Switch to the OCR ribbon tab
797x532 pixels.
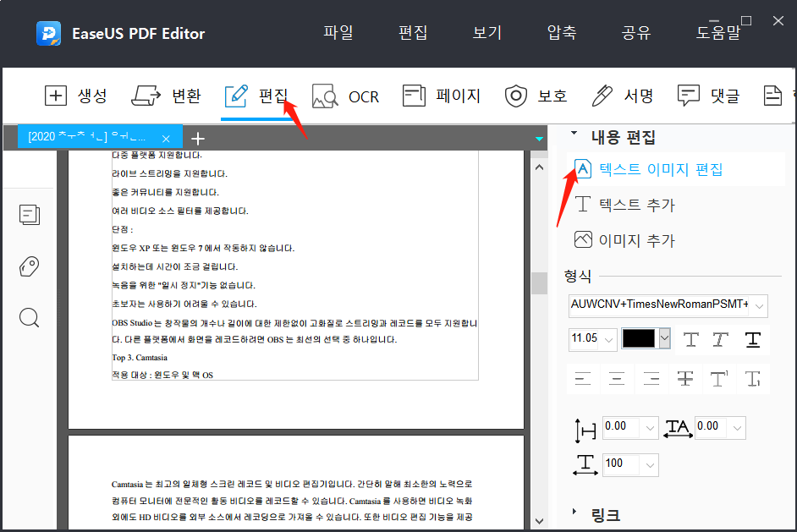[345, 96]
